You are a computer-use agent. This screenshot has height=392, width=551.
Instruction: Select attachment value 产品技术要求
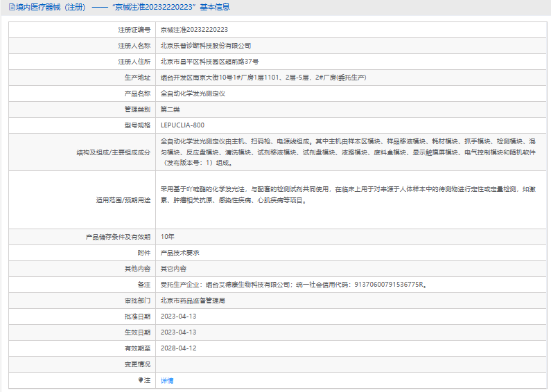(x=180, y=253)
